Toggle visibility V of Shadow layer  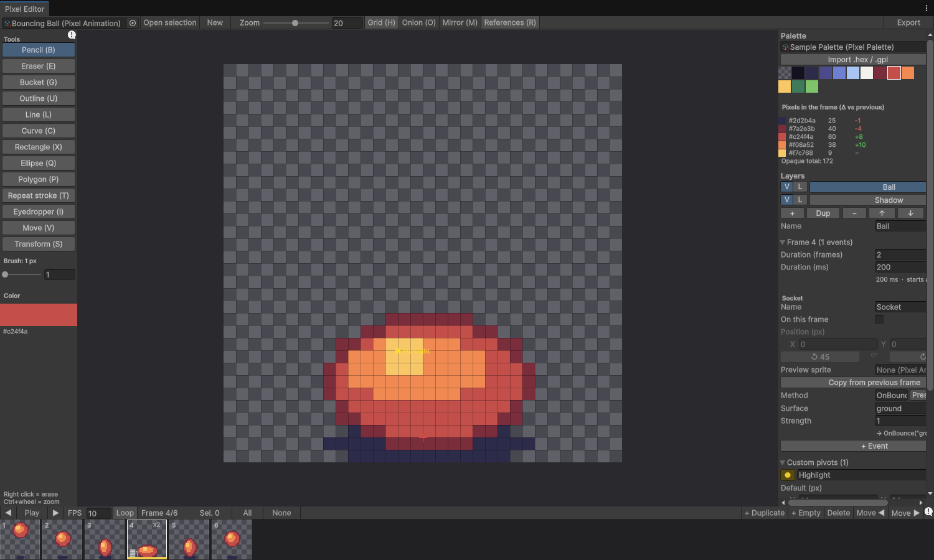pos(787,200)
